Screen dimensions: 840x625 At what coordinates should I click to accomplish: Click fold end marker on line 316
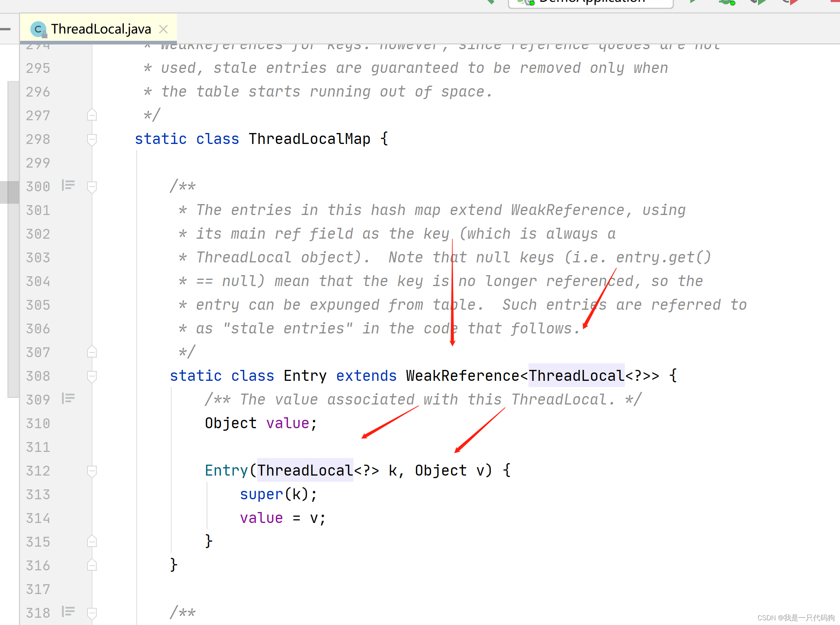92,565
